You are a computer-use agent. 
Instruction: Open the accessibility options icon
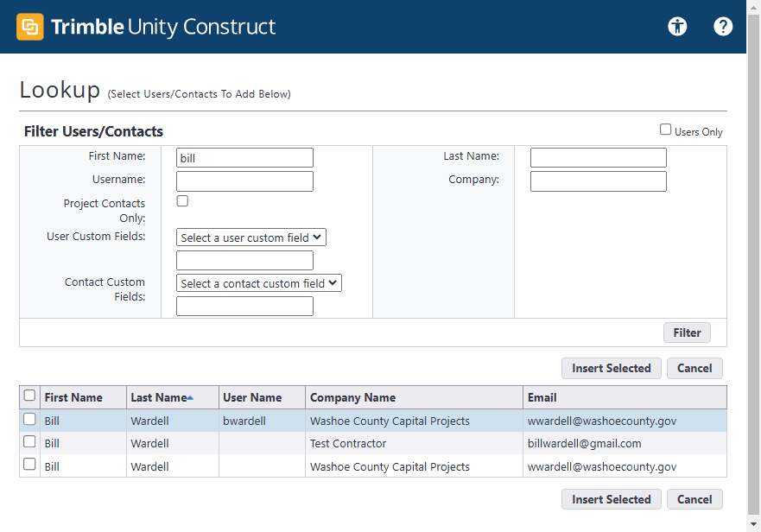[677, 26]
